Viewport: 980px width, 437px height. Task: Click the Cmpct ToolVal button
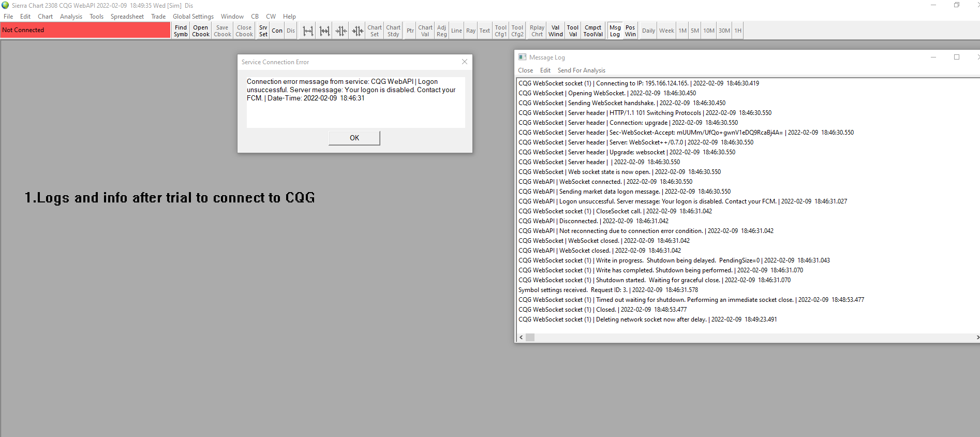[593, 31]
